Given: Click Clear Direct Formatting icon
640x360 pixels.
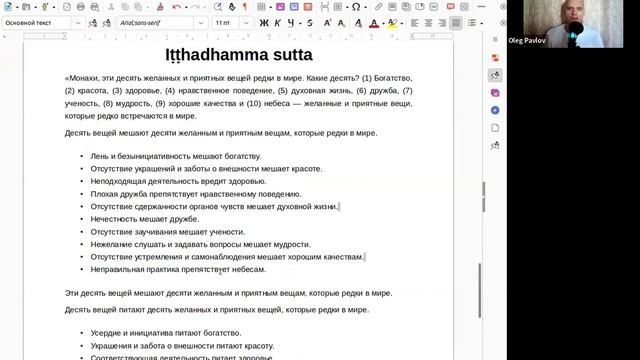Looking at the screenshot, I should tap(358, 23).
